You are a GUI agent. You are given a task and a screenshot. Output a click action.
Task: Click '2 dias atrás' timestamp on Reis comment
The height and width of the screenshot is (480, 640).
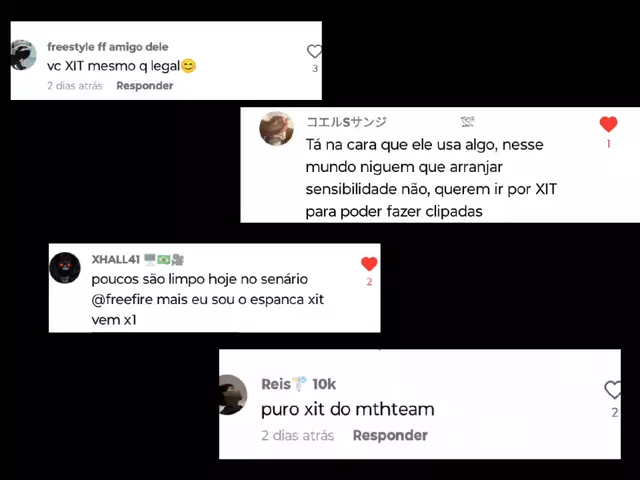(x=298, y=436)
